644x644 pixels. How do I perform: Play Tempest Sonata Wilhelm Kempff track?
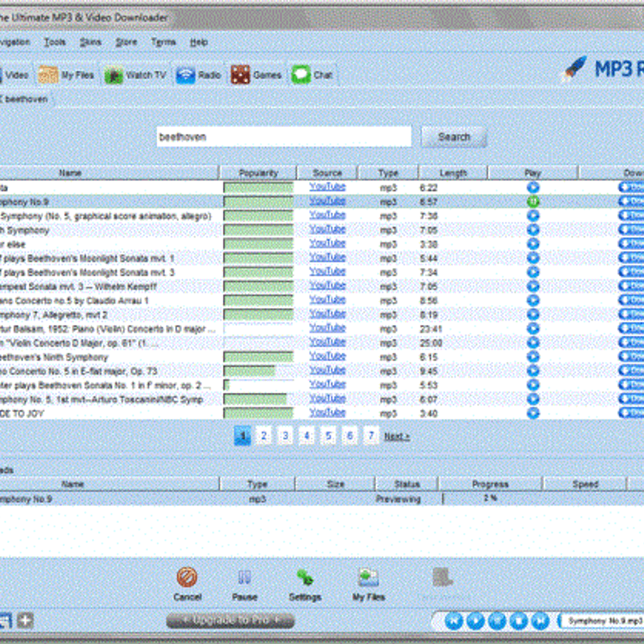533,286
